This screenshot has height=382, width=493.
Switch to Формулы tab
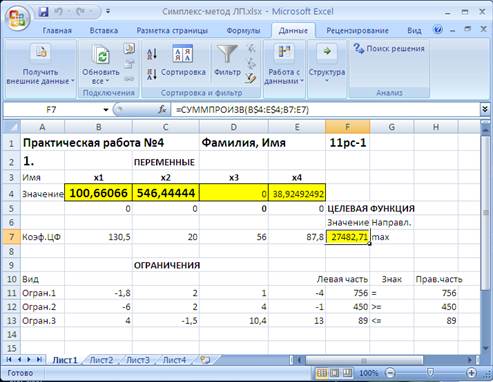click(243, 31)
